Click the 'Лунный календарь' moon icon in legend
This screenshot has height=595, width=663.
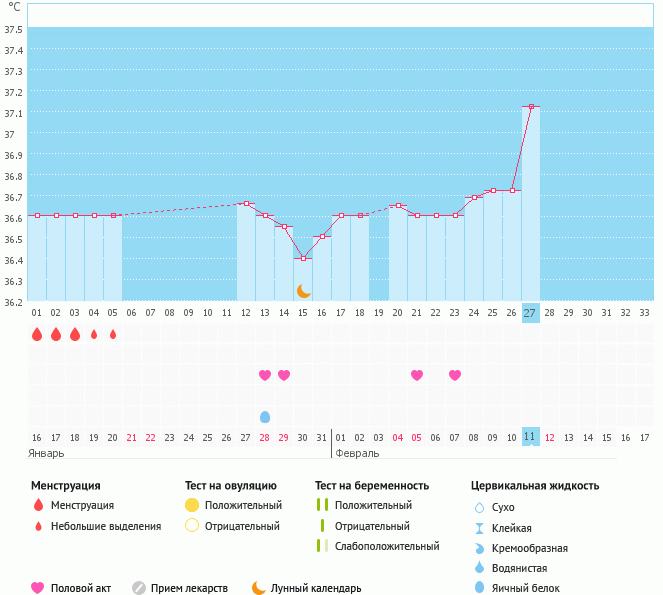pyautogui.click(x=259, y=588)
